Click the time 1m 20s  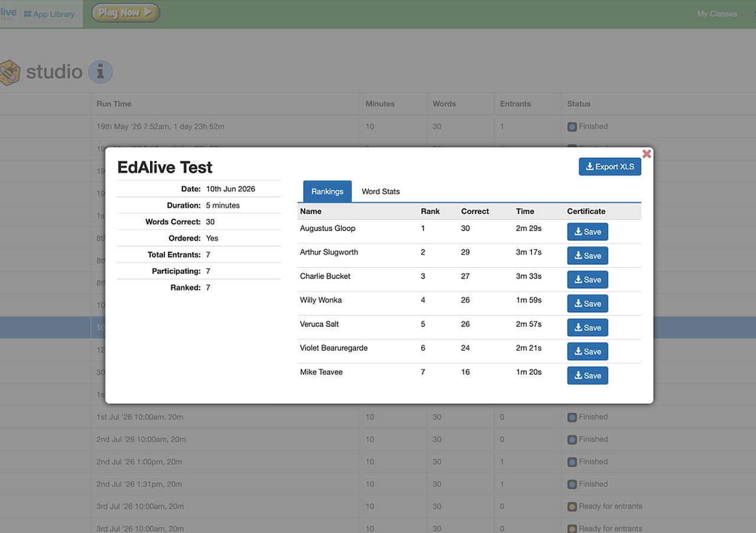pyautogui.click(x=528, y=372)
